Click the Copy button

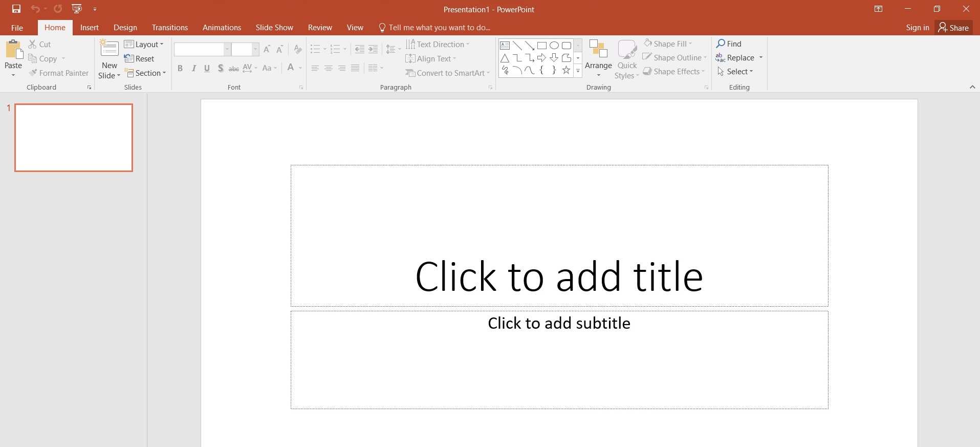pyautogui.click(x=42, y=58)
